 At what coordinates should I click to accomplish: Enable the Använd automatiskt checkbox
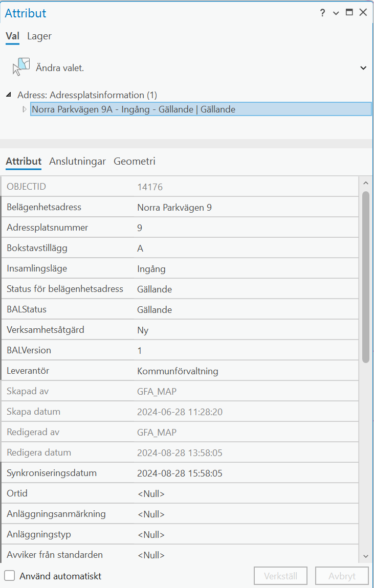pyautogui.click(x=10, y=576)
